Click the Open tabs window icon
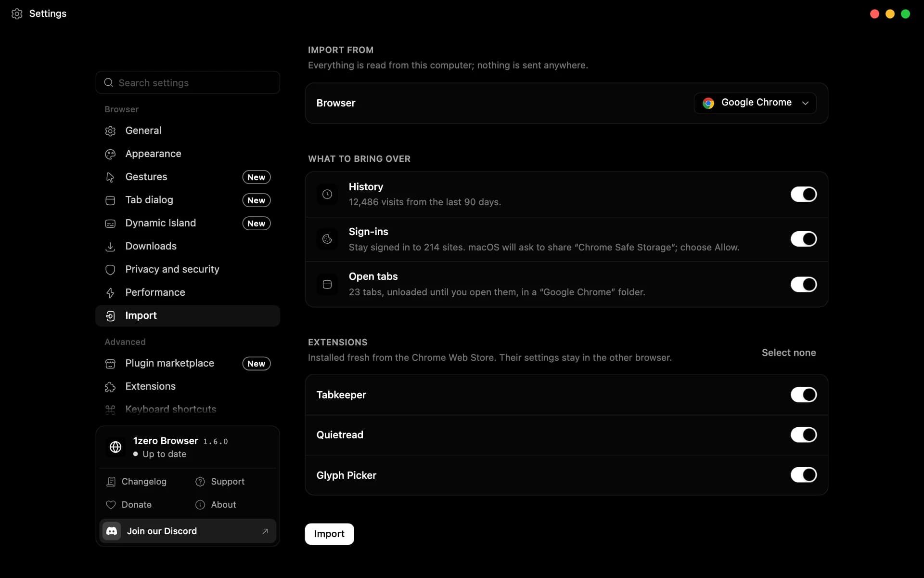 point(327,284)
